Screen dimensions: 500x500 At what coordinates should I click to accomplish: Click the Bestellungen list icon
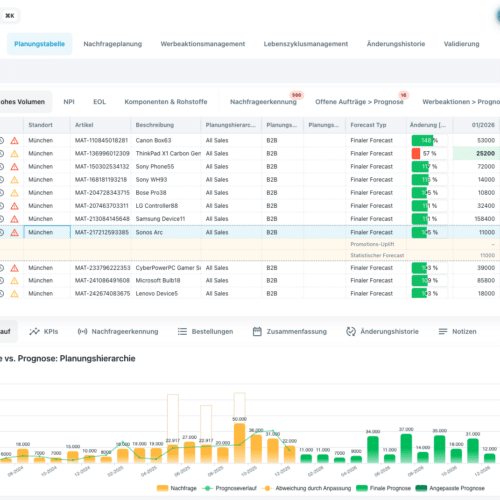182,331
